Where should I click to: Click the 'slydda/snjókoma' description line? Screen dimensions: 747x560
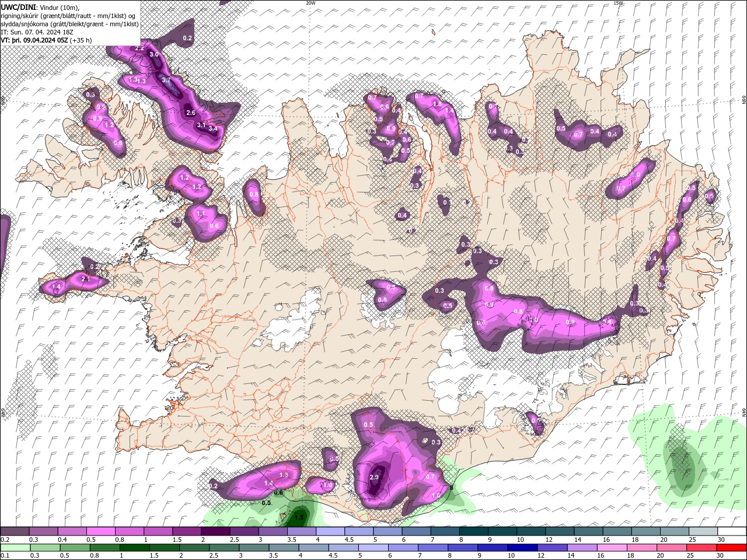tap(69, 24)
